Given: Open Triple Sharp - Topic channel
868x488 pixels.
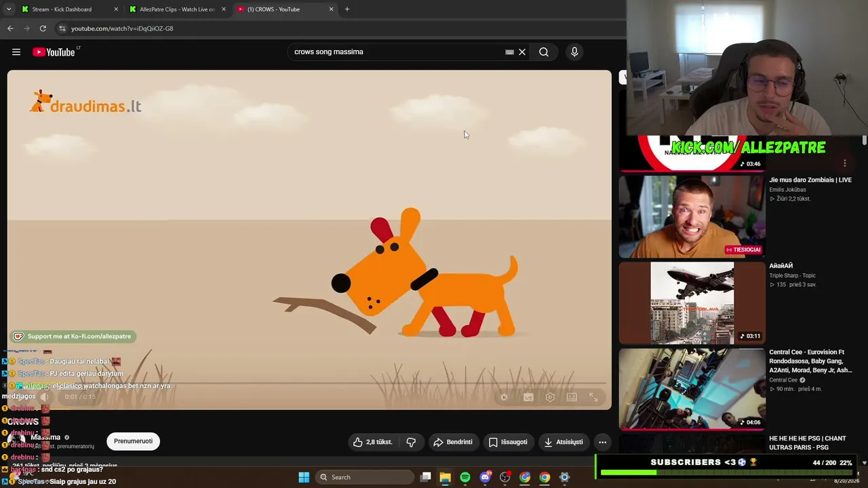Looking at the screenshot, I should (x=792, y=276).
